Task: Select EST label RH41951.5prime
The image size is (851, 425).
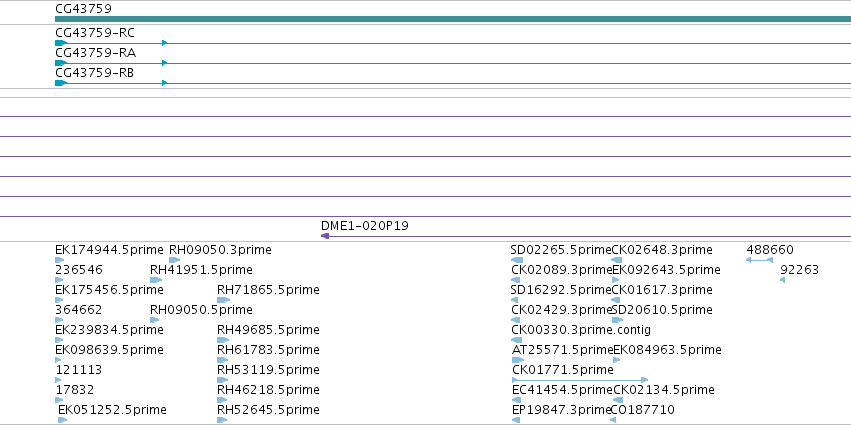Action: click(201, 270)
